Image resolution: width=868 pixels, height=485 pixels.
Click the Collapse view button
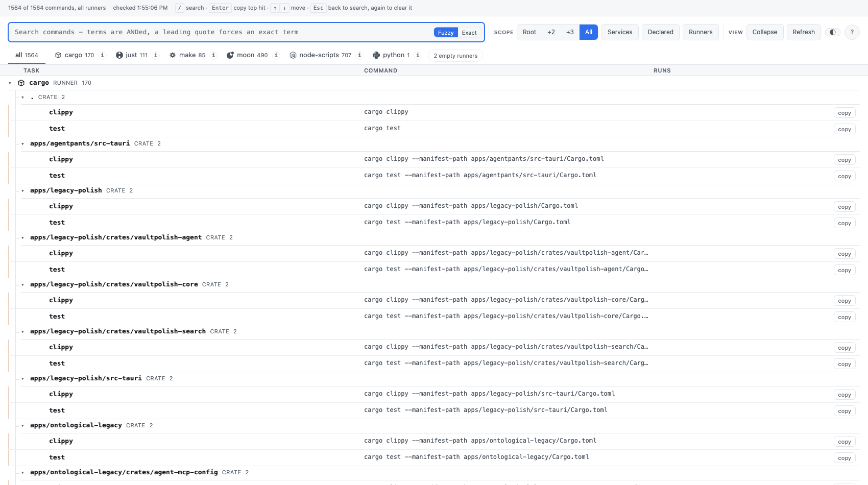(x=765, y=32)
